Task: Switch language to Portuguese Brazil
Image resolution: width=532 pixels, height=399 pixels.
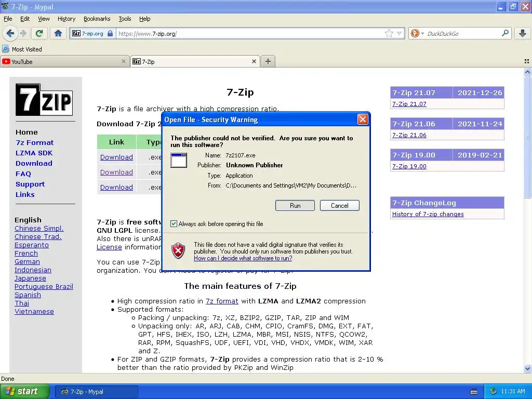Action: click(x=44, y=287)
